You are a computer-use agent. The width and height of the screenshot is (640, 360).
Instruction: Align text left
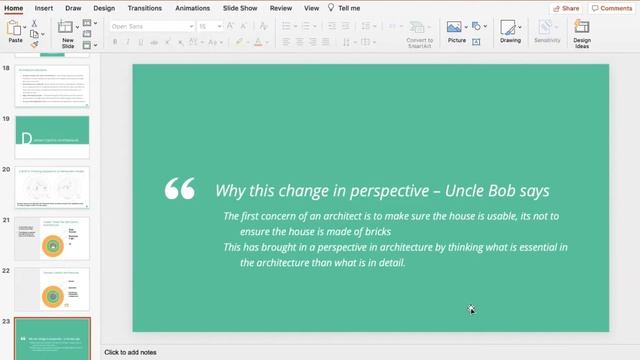tap(286, 42)
